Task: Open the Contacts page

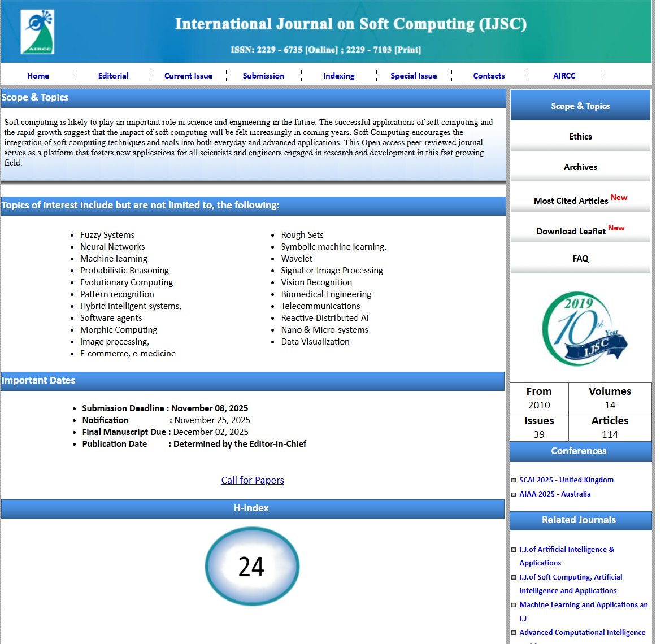Action: (489, 76)
